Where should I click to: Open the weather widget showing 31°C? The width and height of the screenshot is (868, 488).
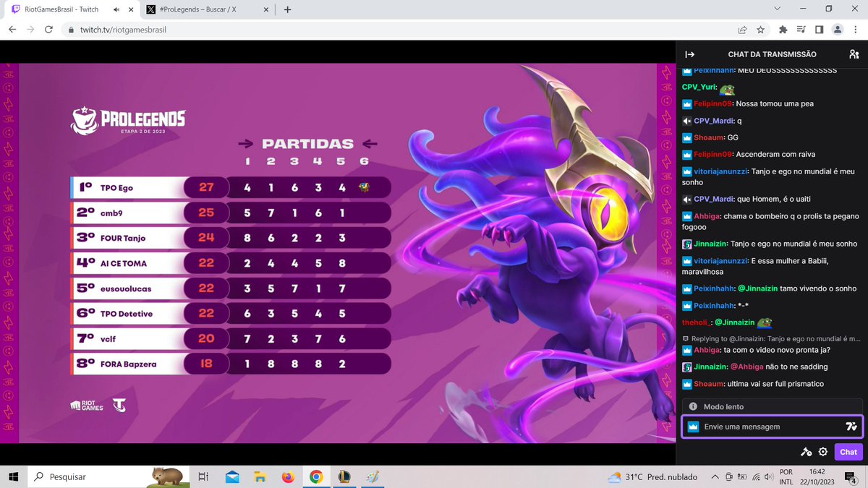click(652, 476)
